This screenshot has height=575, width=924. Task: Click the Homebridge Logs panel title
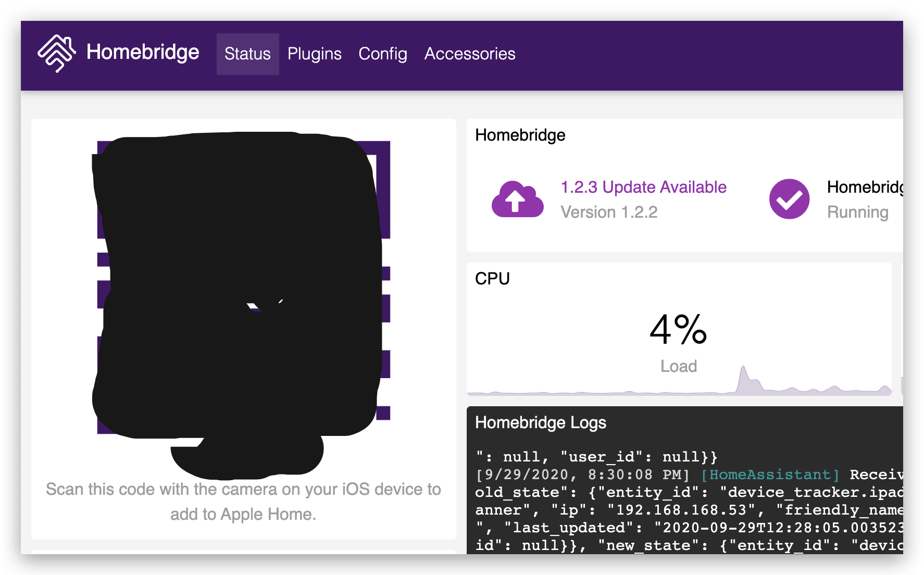[541, 422]
